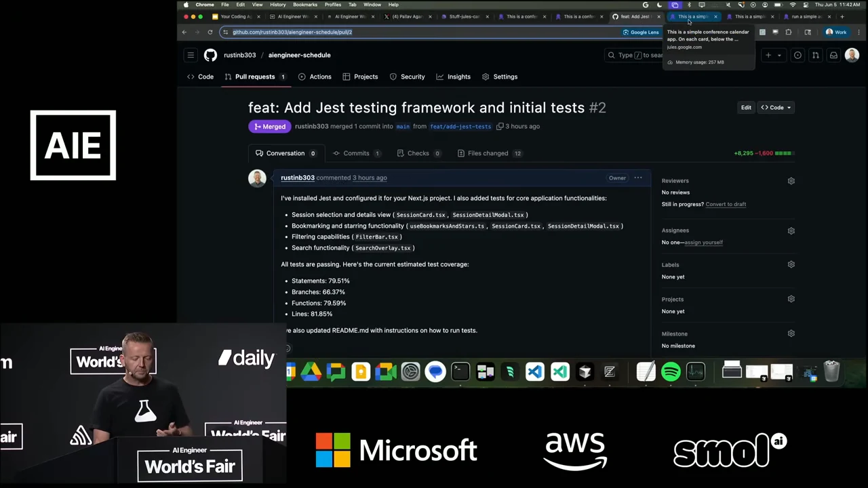Image resolution: width=868 pixels, height=488 pixels.
Task: Open the Files changed tab
Action: [x=490, y=153]
